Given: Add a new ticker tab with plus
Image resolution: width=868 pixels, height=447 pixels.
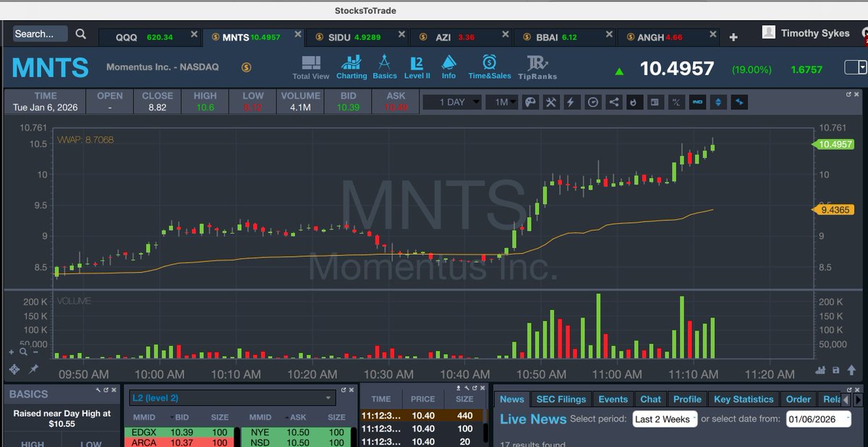Looking at the screenshot, I should click(x=733, y=37).
